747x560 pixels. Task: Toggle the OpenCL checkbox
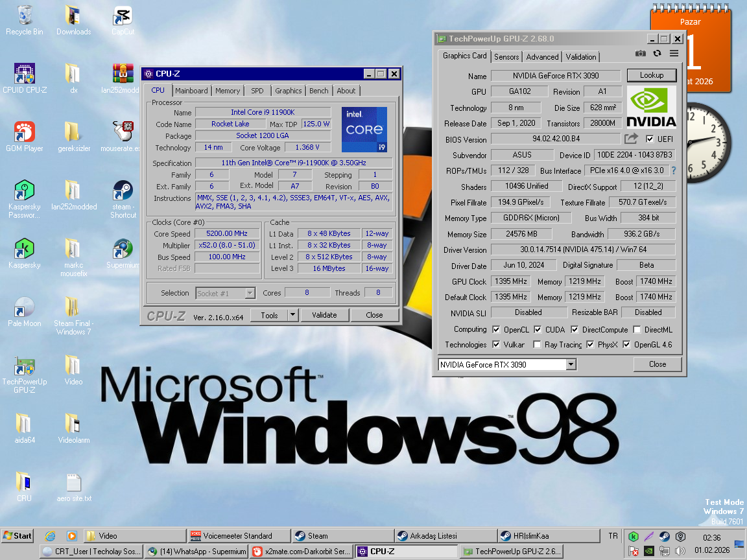pos(496,329)
